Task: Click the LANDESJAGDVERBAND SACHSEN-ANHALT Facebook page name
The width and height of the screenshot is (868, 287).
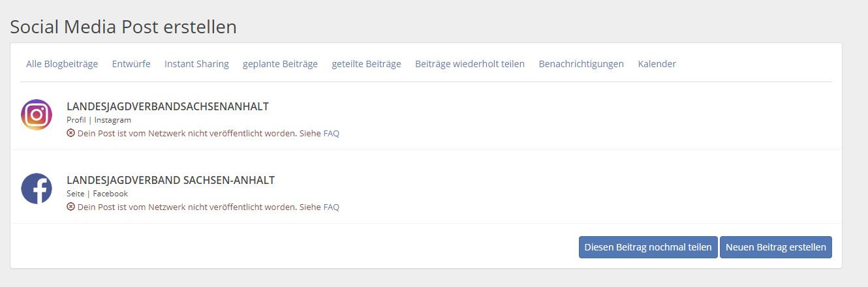Action: point(170,180)
